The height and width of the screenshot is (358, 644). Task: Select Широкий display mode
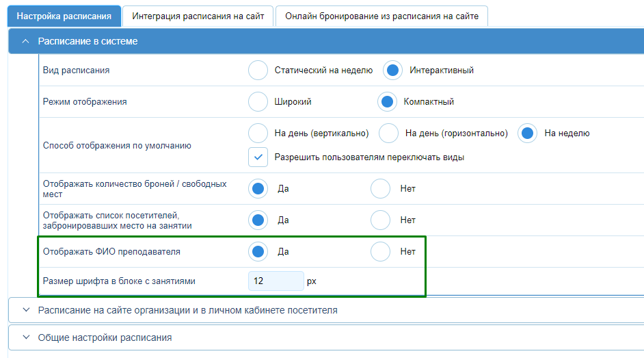click(x=258, y=101)
